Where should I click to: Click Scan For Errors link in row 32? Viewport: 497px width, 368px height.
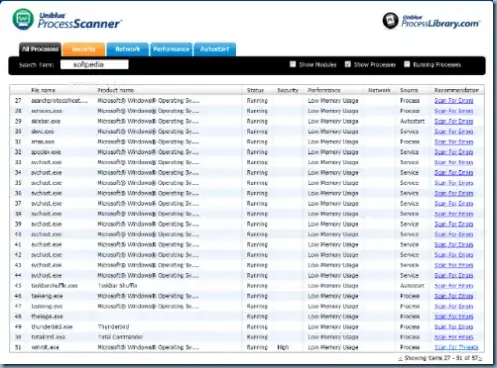[454, 152]
